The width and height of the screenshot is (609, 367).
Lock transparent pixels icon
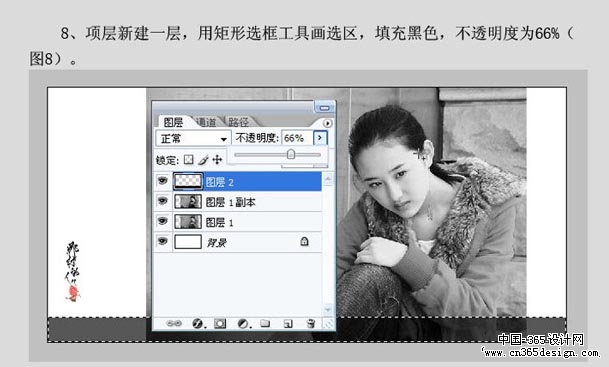(189, 160)
